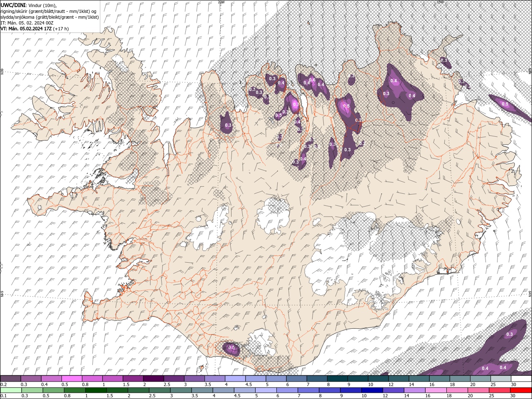The image size is (532, 399).
Task: Click the Hofsjökull glacier in central Iceland
Action: pyautogui.click(x=273, y=215)
